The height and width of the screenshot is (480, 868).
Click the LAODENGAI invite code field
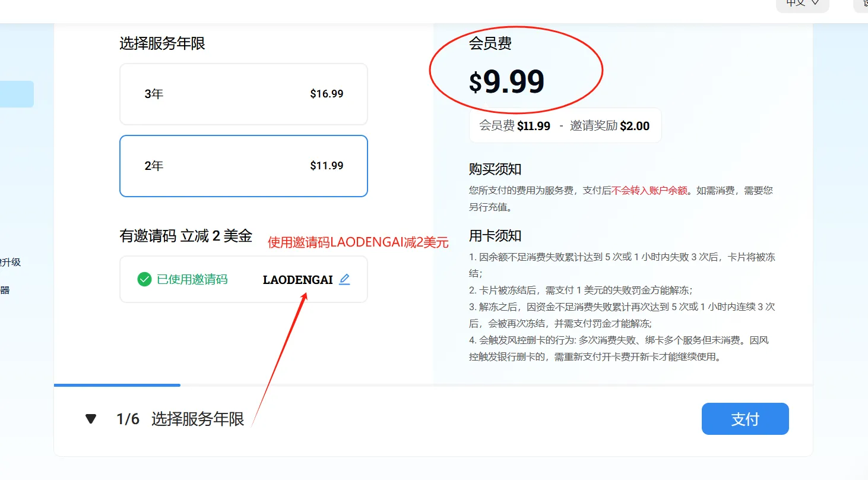[x=297, y=279]
